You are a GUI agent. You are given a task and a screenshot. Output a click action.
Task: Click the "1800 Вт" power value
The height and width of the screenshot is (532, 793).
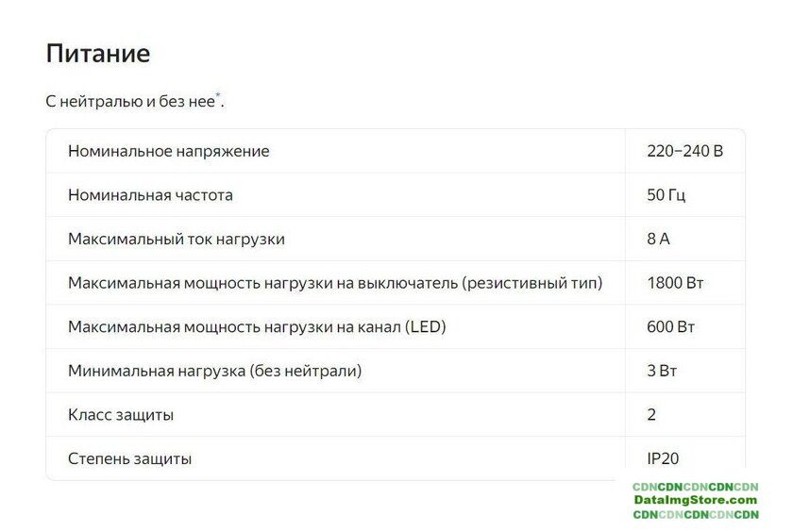point(675,283)
